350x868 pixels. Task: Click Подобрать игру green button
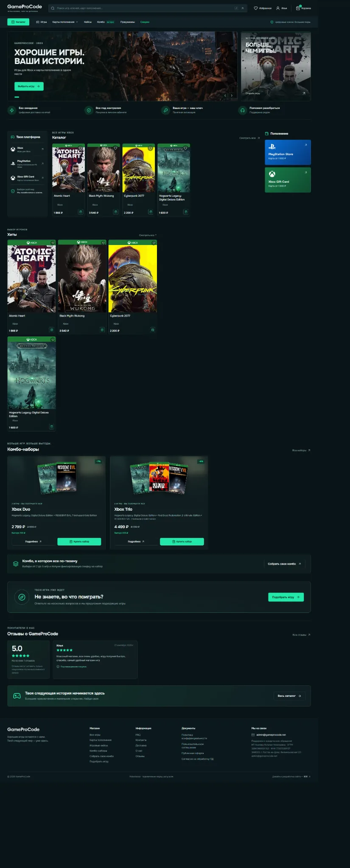[x=286, y=597]
